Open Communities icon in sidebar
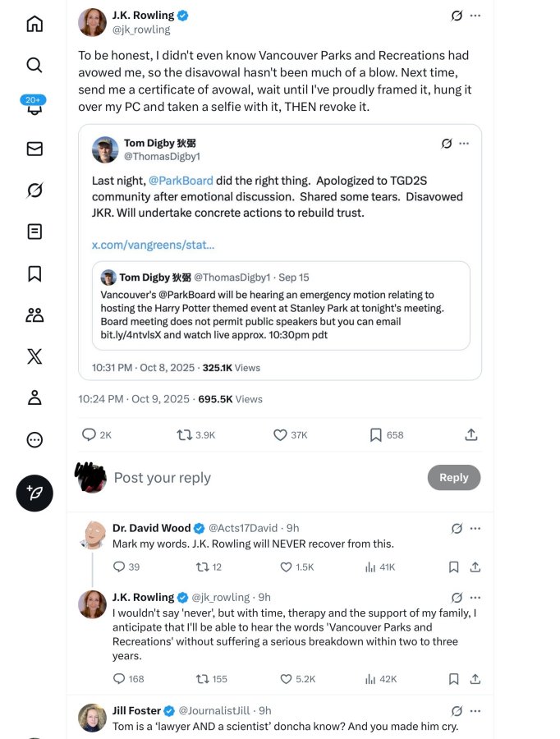 pos(34,314)
